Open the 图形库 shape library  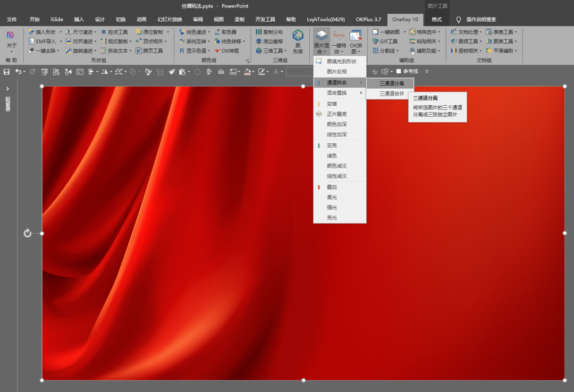298,41
